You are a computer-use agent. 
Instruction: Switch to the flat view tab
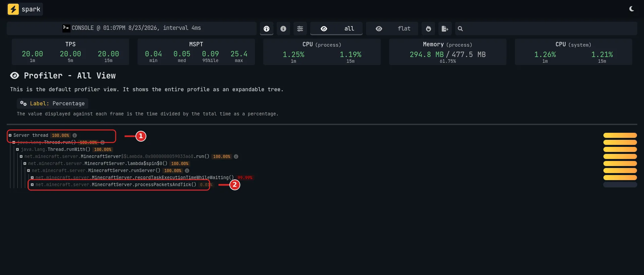point(392,29)
